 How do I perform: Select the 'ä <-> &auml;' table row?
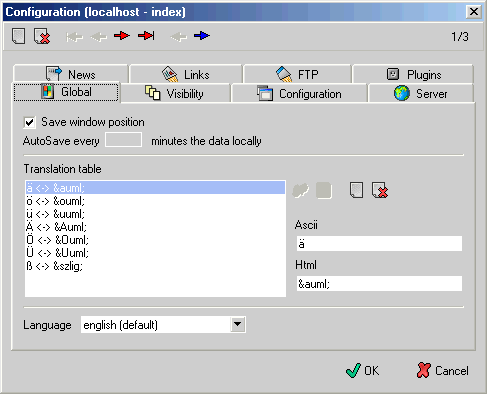155,188
